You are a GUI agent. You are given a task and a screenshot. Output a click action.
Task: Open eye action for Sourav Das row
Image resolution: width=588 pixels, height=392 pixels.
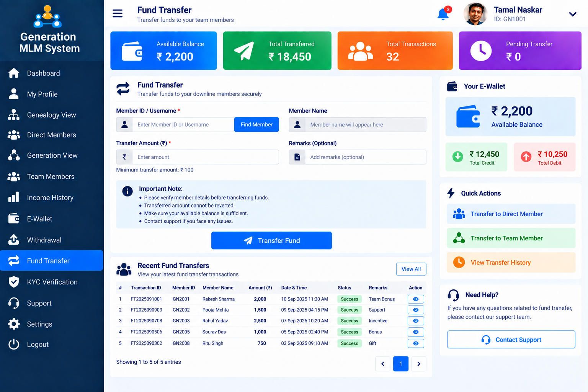coord(416,332)
